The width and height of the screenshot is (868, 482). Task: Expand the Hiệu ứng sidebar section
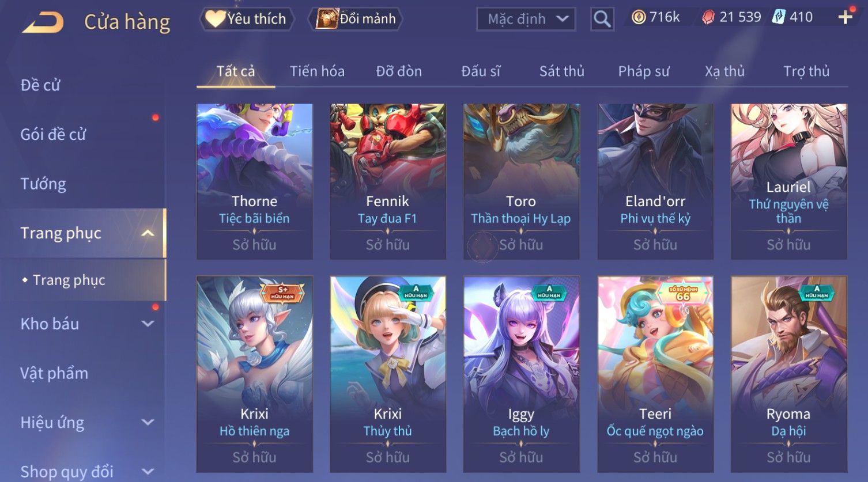[x=148, y=422]
